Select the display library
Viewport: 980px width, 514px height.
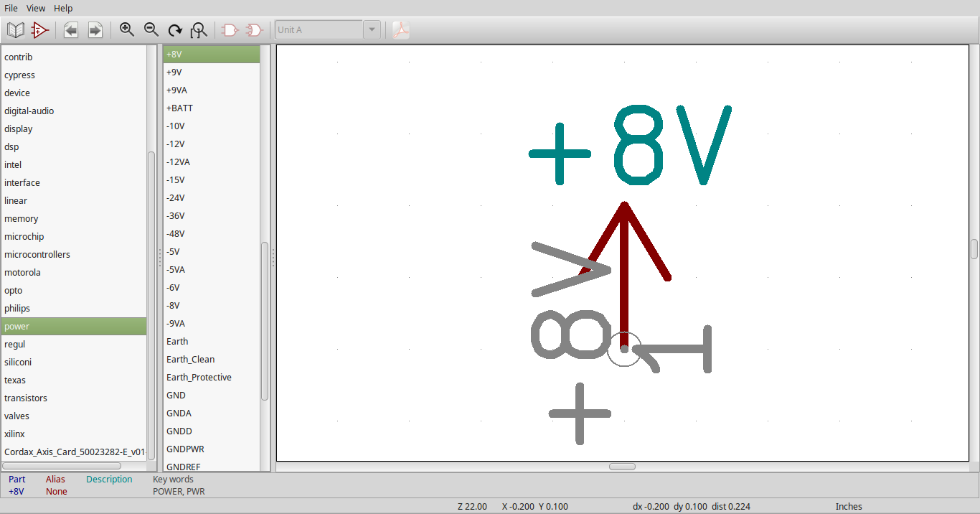(x=74, y=128)
